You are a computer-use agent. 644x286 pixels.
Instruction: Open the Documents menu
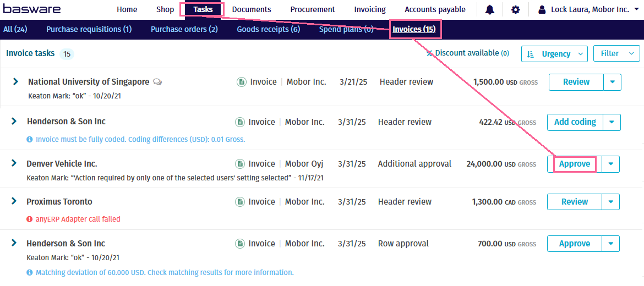[252, 9]
